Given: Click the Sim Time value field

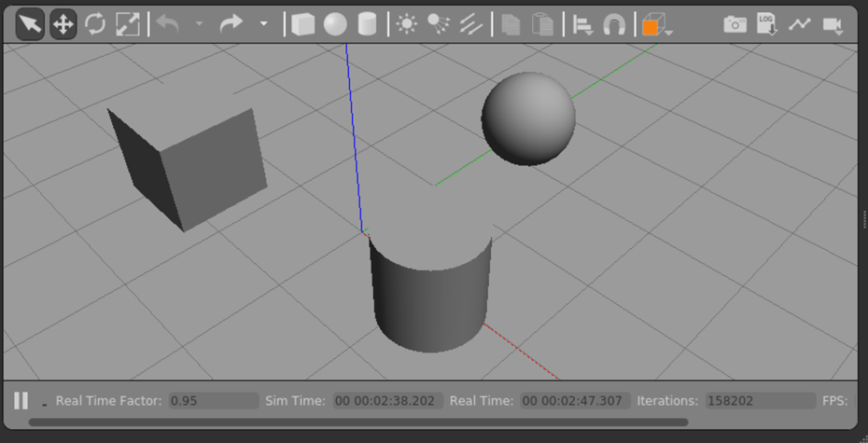Looking at the screenshot, I should 387,400.
